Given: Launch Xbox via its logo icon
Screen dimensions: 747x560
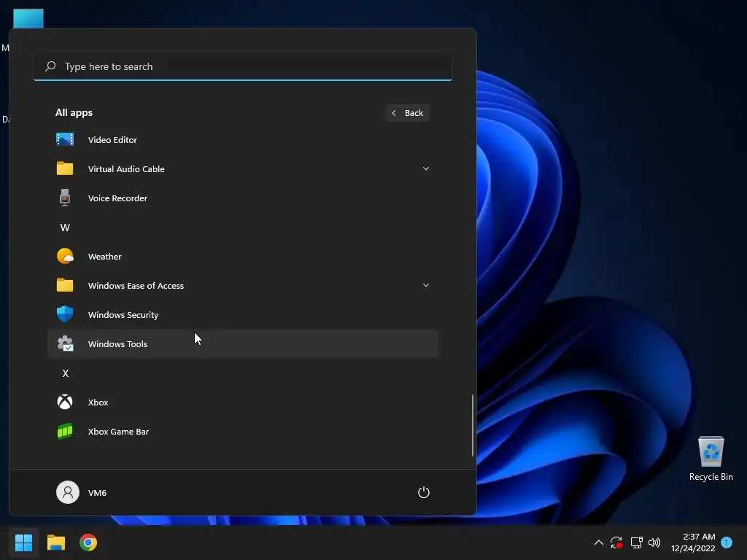Looking at the screenshot, I should 65,402.
